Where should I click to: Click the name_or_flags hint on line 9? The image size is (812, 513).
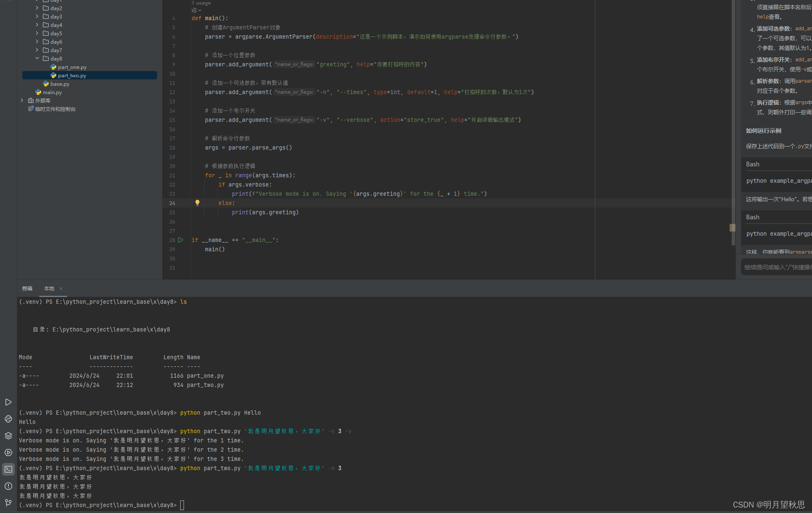tap(294, 64)
